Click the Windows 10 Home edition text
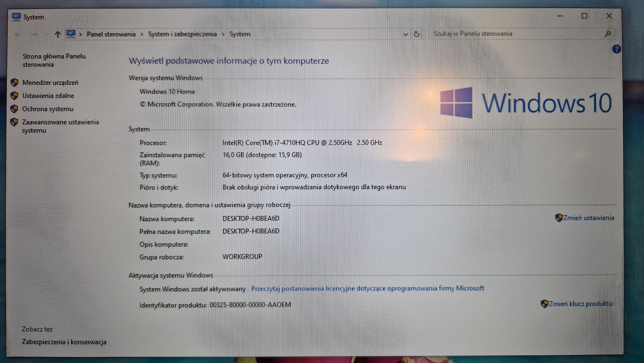Image resolution: width=644 pixels, height=363 pixels. click(x=167, y=92)
